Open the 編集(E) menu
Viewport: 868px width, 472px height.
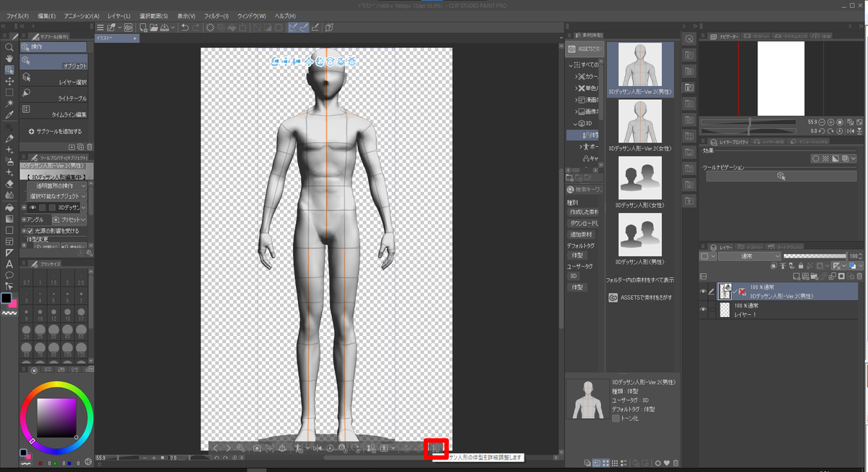[x=47, y=15]
